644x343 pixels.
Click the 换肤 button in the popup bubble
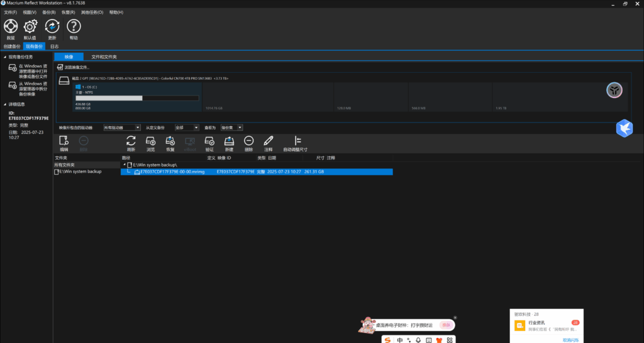click(445, 325)
